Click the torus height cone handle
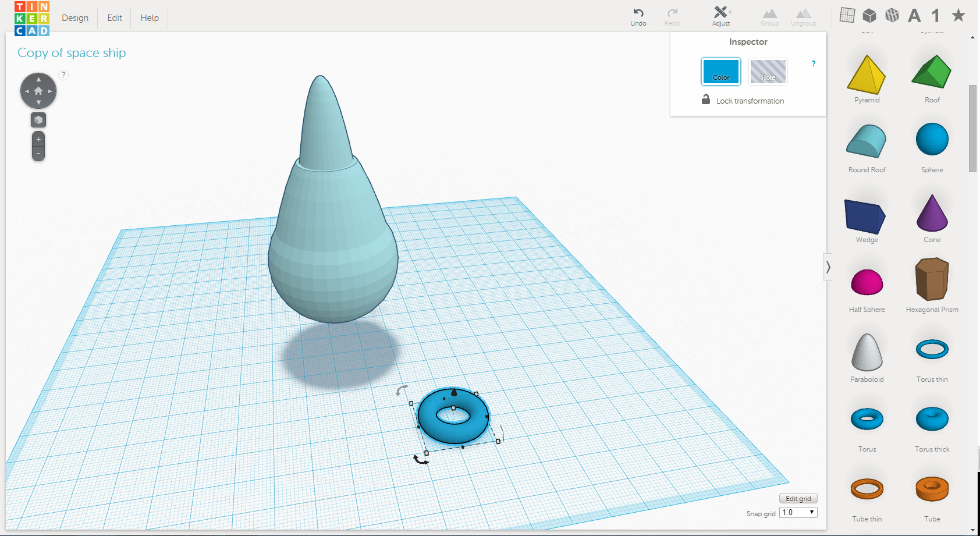 tap(454, 392)
